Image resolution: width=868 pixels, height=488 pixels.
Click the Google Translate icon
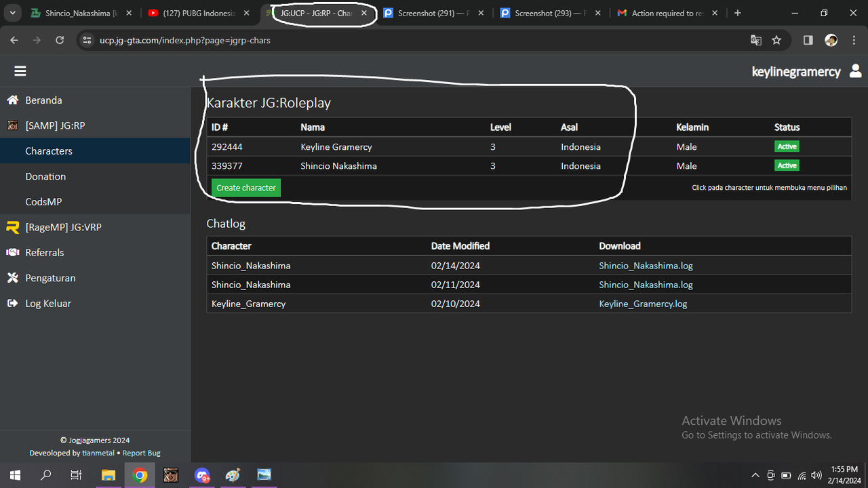coord(756,40)
